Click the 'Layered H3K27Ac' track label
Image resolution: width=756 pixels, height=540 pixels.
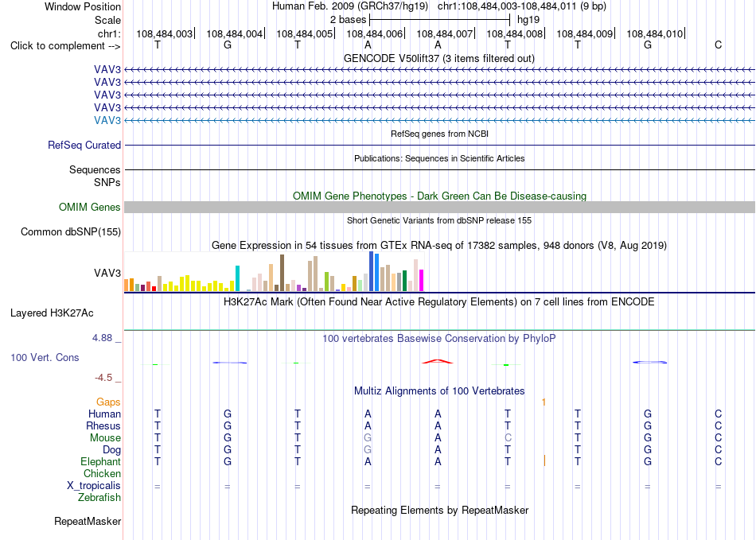point(52,313)
